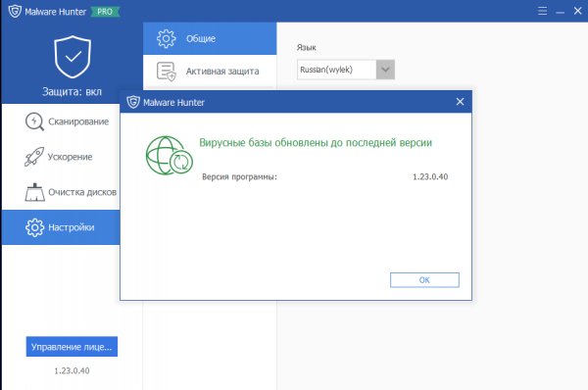
Task: Open Управление лицензией button
Action: [72, 347]
